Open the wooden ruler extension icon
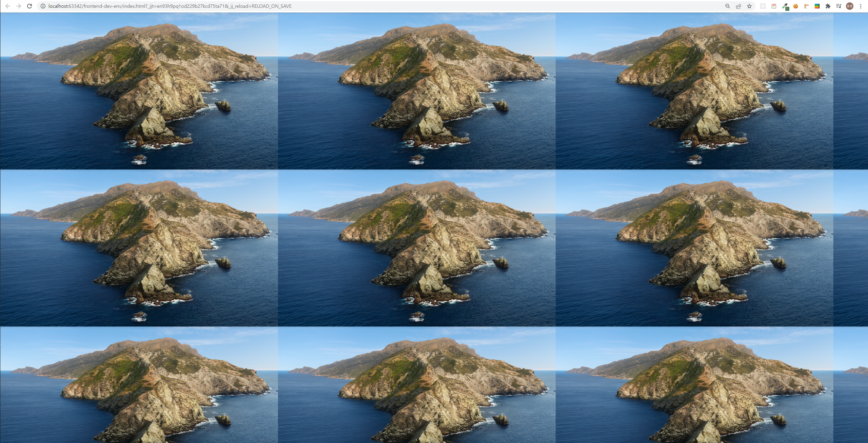 coord(806,6)
